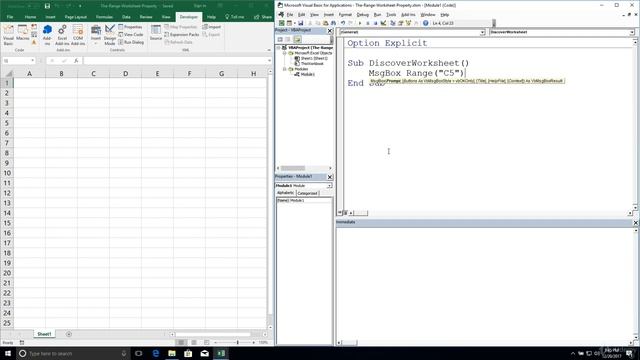Open the XML Source pane
This screenshot has height=360, width=640.
156,33
